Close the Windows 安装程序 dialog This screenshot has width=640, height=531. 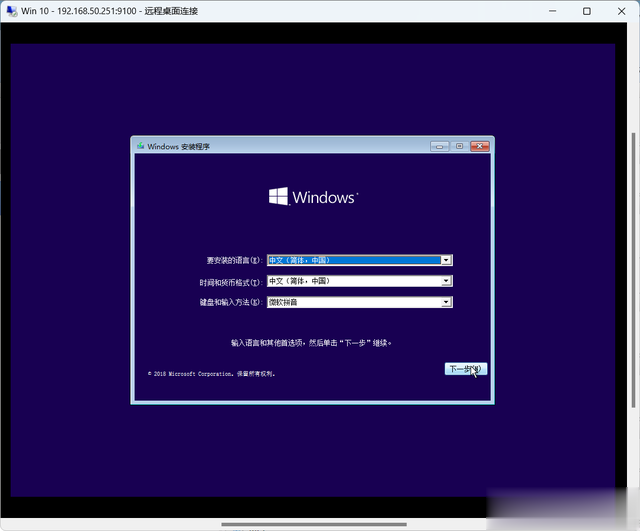(480, 146)
